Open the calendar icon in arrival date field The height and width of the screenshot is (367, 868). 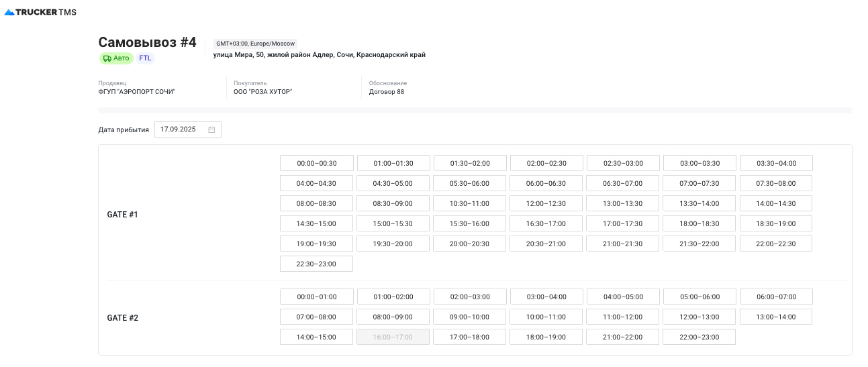pos(211,129)
